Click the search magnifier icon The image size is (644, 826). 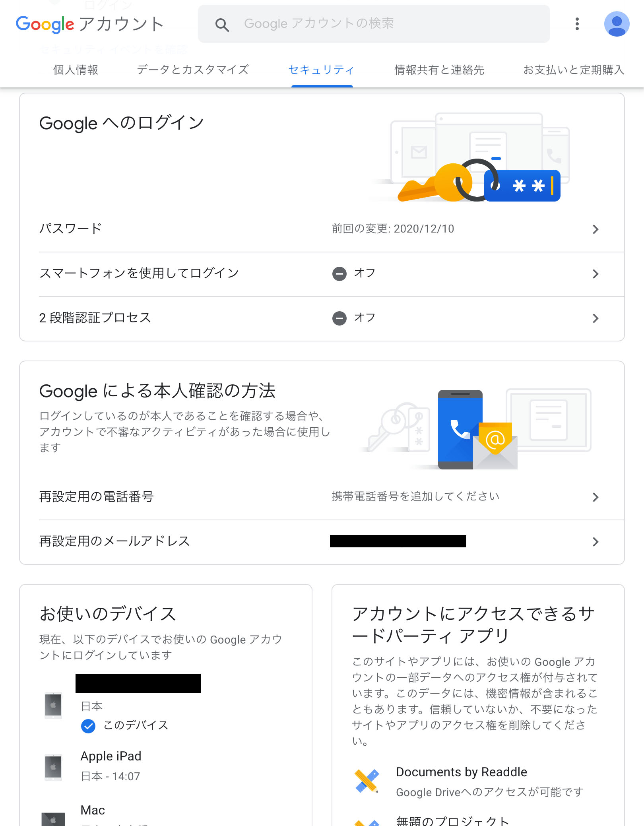[x=222, y=25]
